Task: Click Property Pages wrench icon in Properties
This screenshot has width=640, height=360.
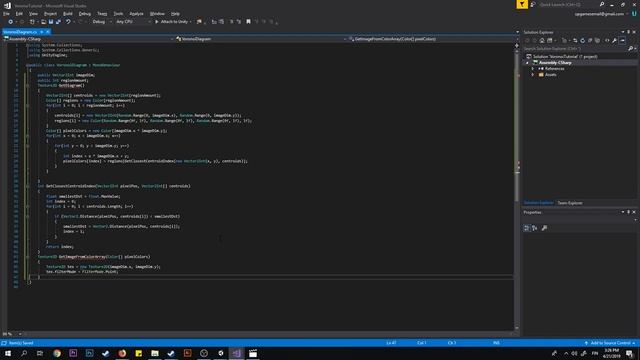Action: 544,228
